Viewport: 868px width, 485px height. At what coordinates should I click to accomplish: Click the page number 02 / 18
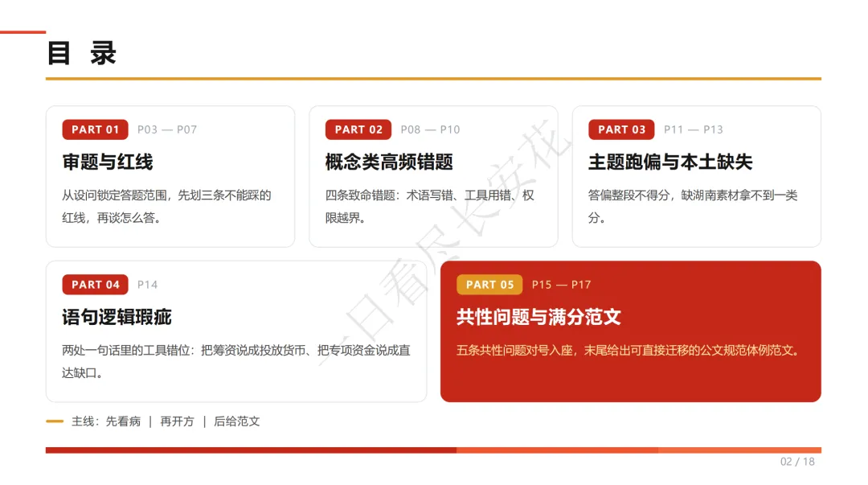point(797,462)
